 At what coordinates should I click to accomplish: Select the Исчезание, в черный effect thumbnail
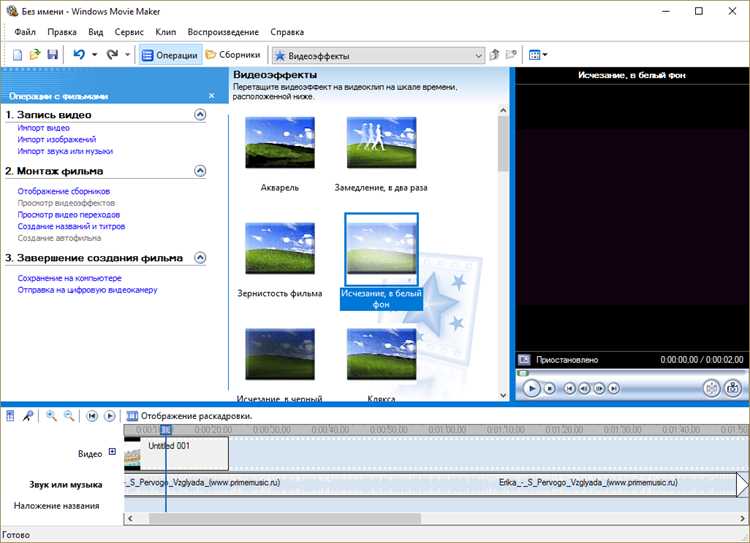click(280, 354)
